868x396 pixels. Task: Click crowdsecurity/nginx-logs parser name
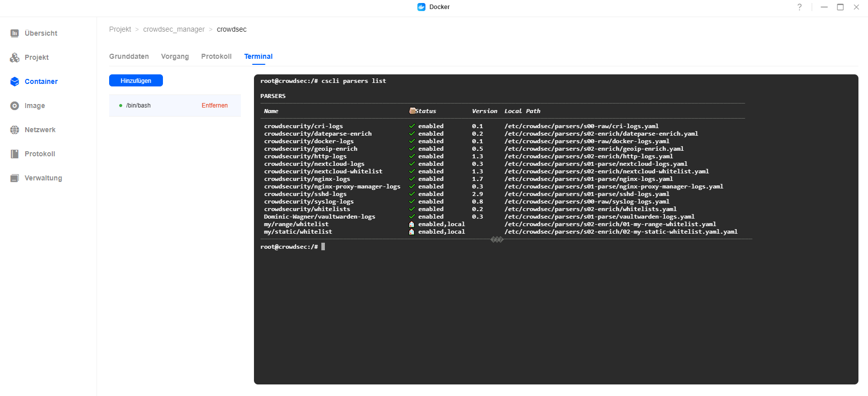(x=307, y=179)
